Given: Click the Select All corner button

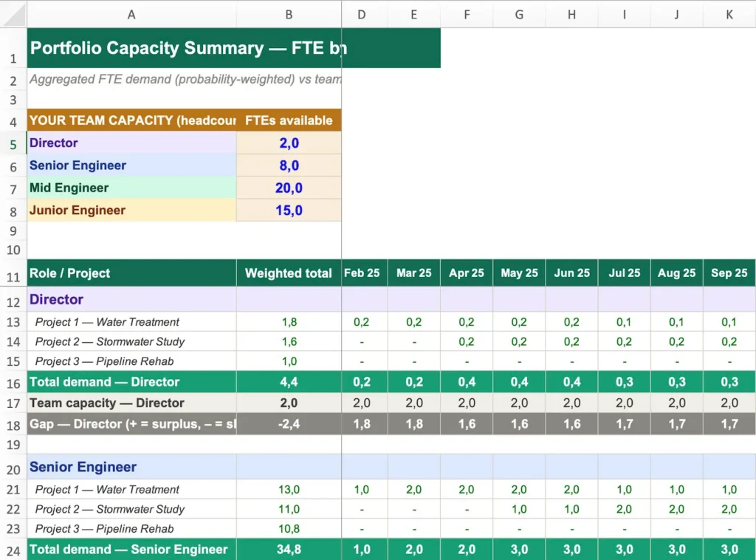Looking at the screenshot, I should [x=13, y=14].
